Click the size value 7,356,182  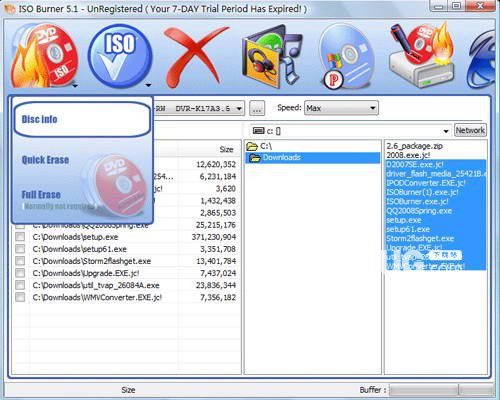(218, 297)
